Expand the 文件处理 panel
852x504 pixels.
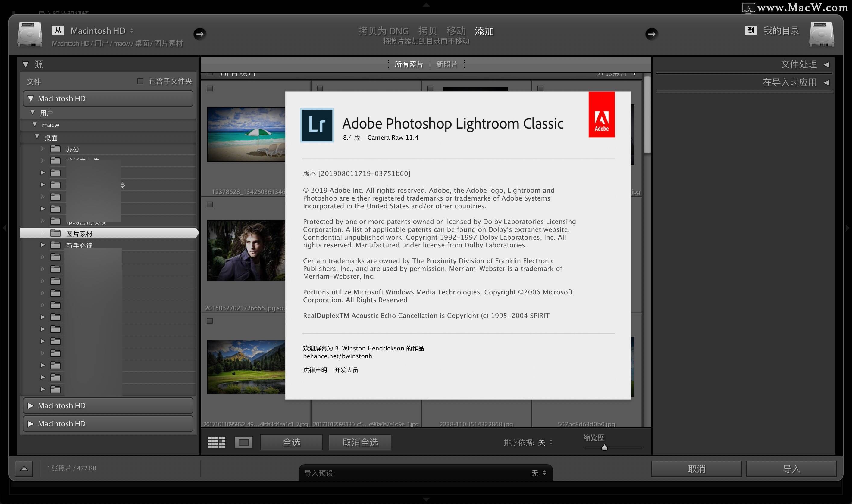(x=826, y=64)
